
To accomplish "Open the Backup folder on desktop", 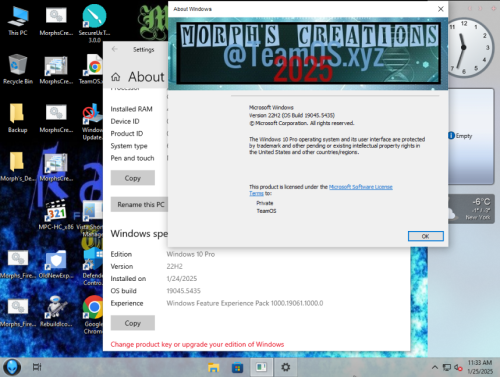I will [x=17, y=118].
